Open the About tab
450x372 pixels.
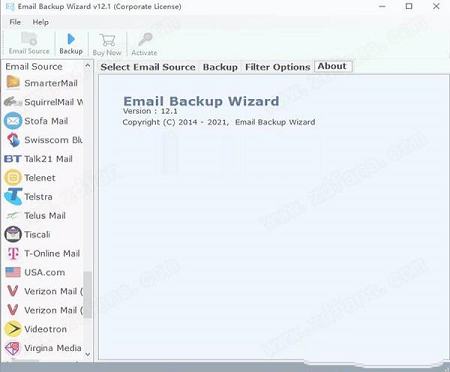332,66
